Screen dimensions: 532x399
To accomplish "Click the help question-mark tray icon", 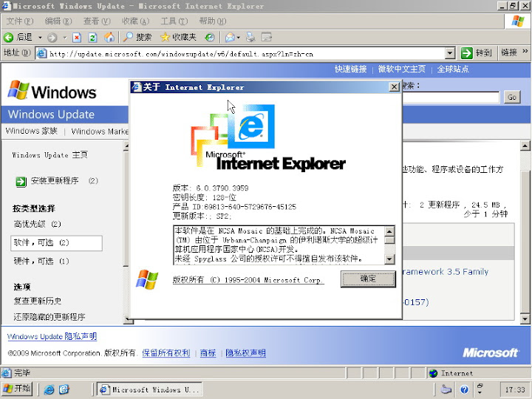I will [465, 389].
